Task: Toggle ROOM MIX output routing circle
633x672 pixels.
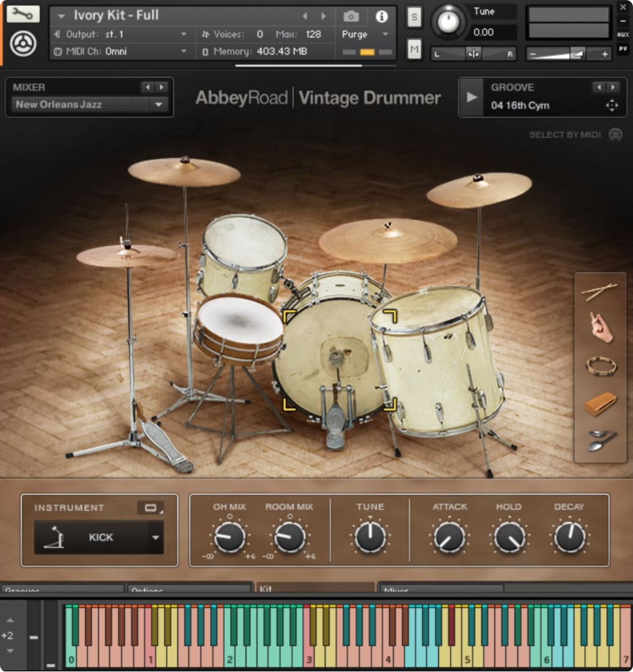Action: 290,517
